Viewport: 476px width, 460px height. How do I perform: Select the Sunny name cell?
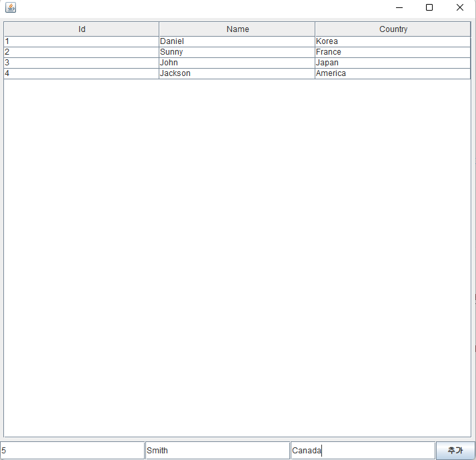tap(237, 52)
